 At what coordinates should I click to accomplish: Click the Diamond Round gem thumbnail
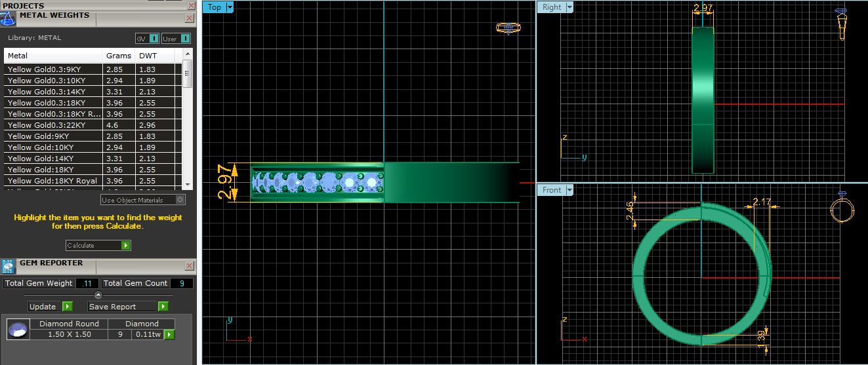tap(18, 330)
